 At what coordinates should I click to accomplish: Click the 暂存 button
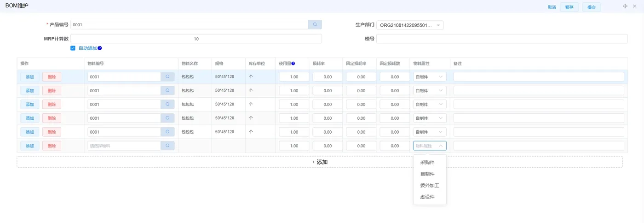pos(569,7)
